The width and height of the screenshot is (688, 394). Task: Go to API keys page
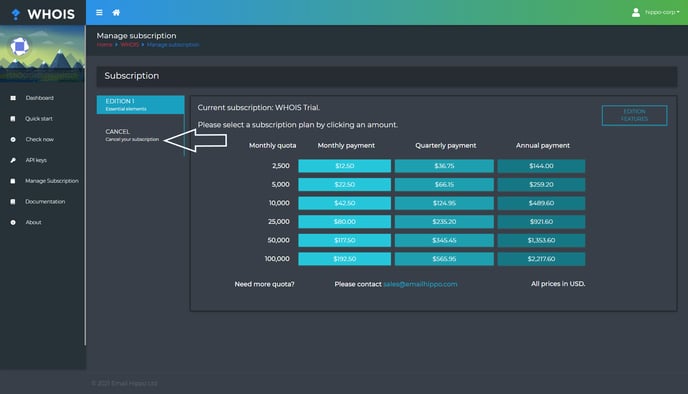pos(36,160)
